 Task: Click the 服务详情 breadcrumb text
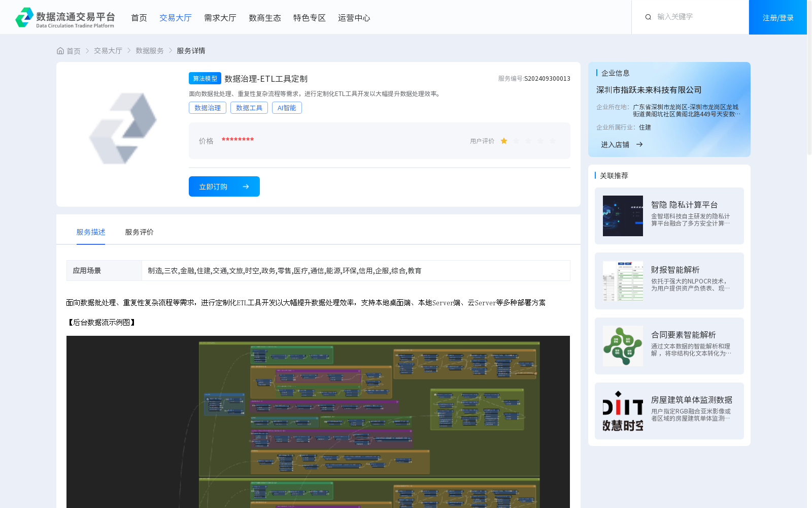pos(191,51)
